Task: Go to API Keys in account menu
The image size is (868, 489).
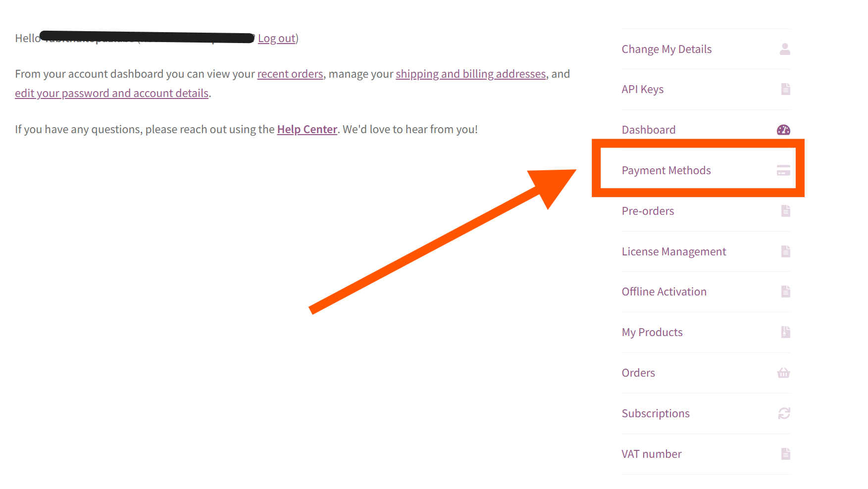Action: [643, 89]
